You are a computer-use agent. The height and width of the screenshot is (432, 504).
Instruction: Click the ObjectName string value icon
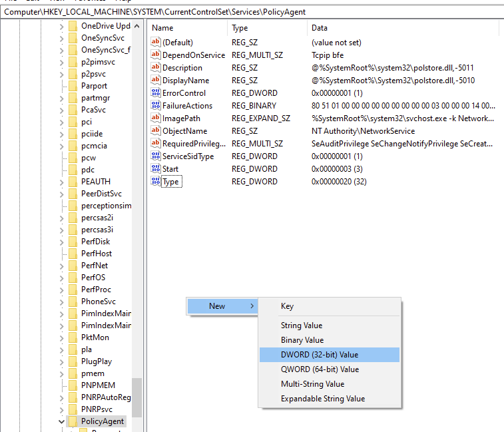pyautogui.click(x=156, y=130)
